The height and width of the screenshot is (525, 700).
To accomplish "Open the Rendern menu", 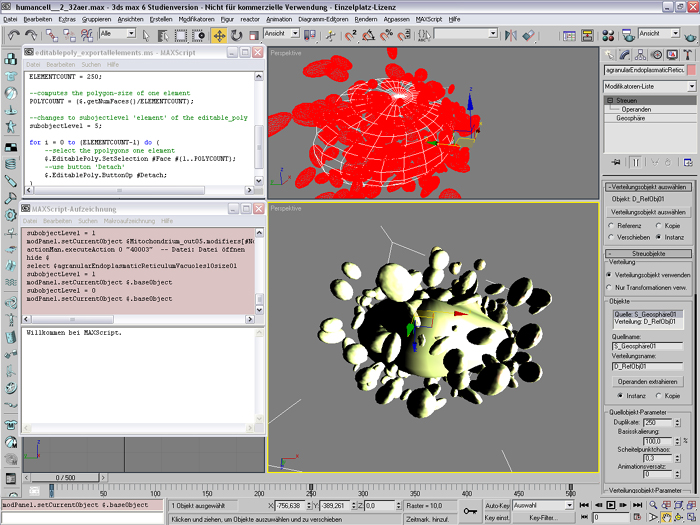I will pos(366,19).
